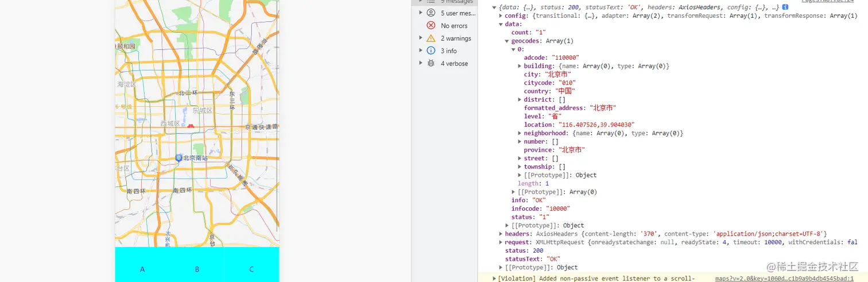Viewport: 868px width, 282px height.
Task: Click the red No errors icon
Action: pyautogui.click(x=431, y=25)
